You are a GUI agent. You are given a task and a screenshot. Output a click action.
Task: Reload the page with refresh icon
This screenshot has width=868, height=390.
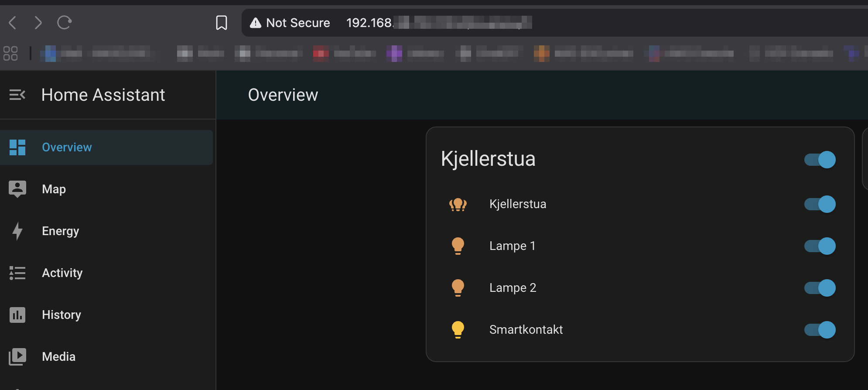tap(64, 22)
